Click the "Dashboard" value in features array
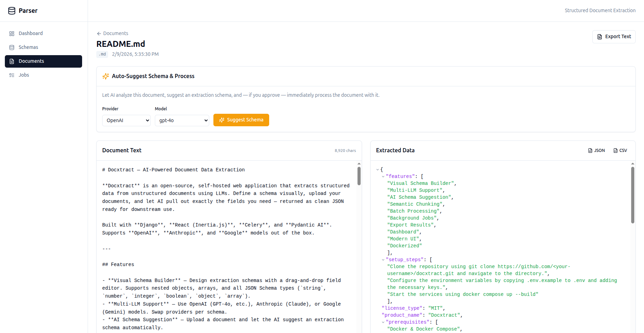 403,232
